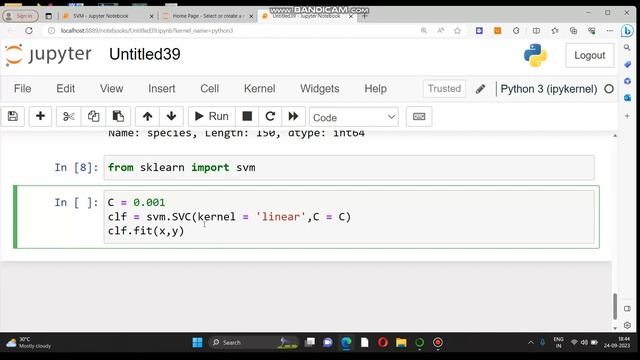Open the weather widget on the taskbar
Viewport: 640px width, 360px height.
tap(29, 342)
